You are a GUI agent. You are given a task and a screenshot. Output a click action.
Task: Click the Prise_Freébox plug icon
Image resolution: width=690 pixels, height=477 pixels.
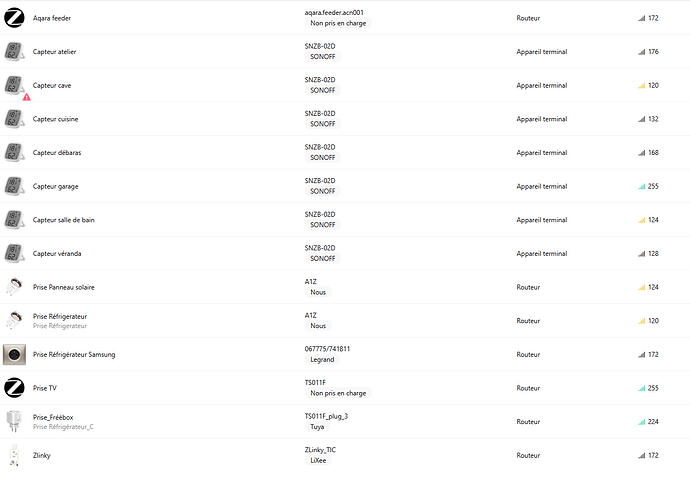pos(15,421)
